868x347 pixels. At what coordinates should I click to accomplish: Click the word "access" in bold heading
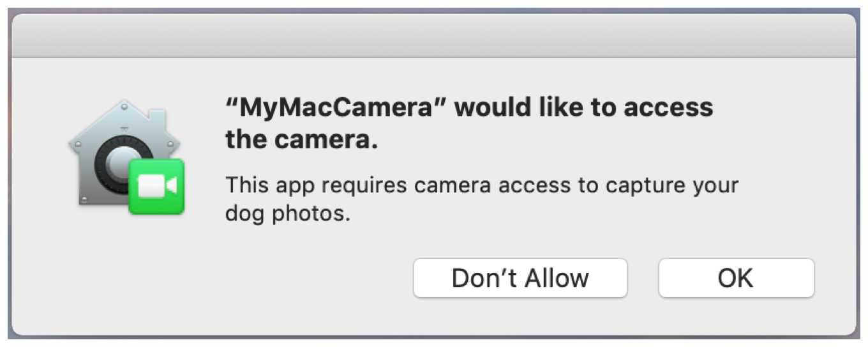point(668,107)
